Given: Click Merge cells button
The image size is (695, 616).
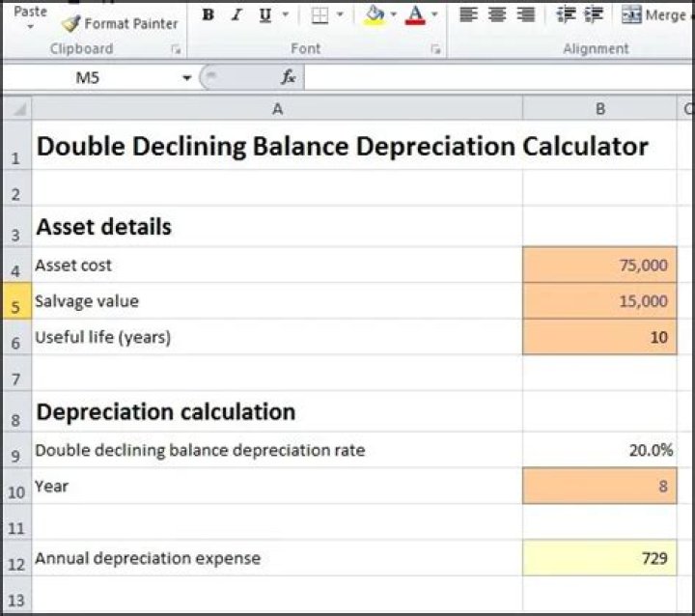Looking at the screenshot, I should coord(654,15).
